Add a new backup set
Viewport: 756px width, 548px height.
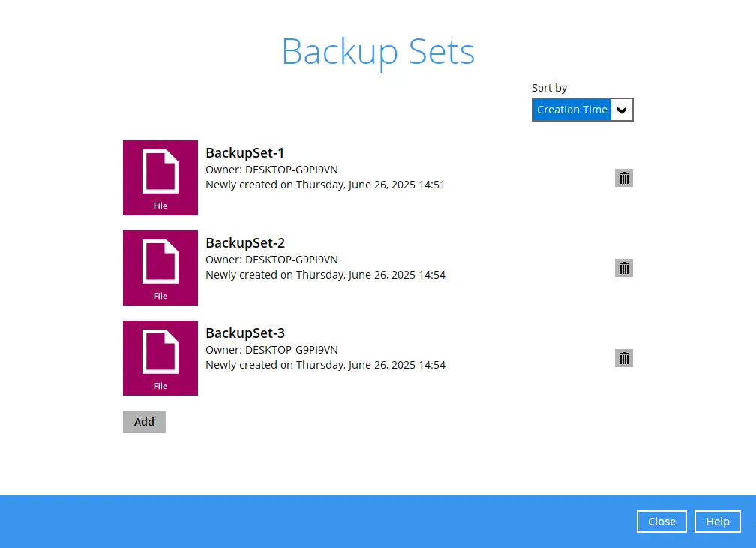pos(144,421)
